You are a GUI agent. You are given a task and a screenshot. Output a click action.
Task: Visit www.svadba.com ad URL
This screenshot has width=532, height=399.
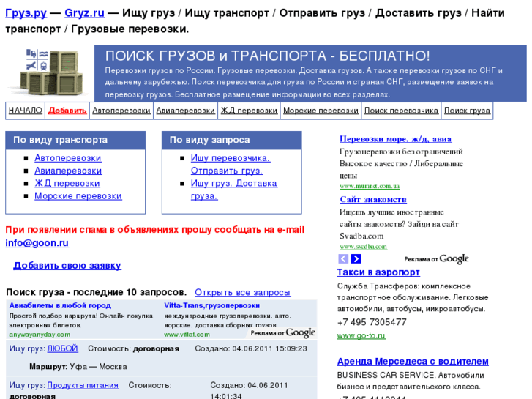point(364,247)
